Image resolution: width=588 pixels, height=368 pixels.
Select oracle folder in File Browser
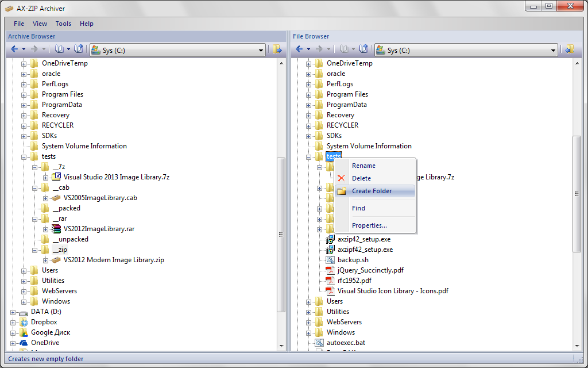335,74
